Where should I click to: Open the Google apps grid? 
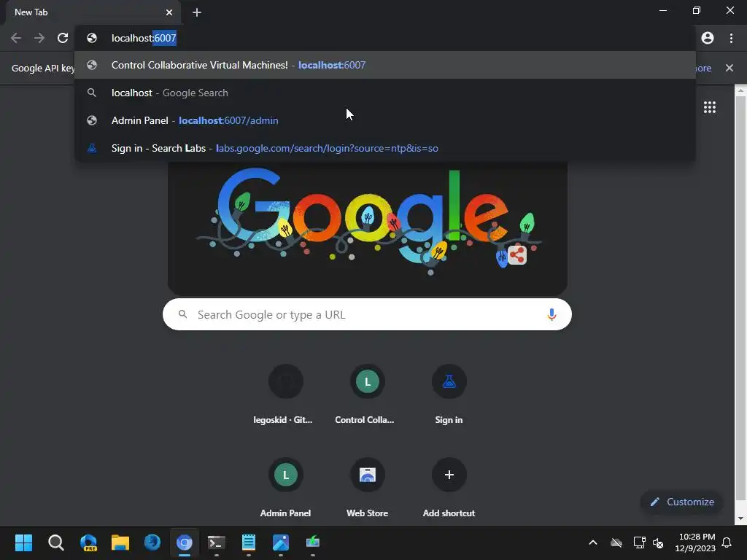click(x=710, y=107)
